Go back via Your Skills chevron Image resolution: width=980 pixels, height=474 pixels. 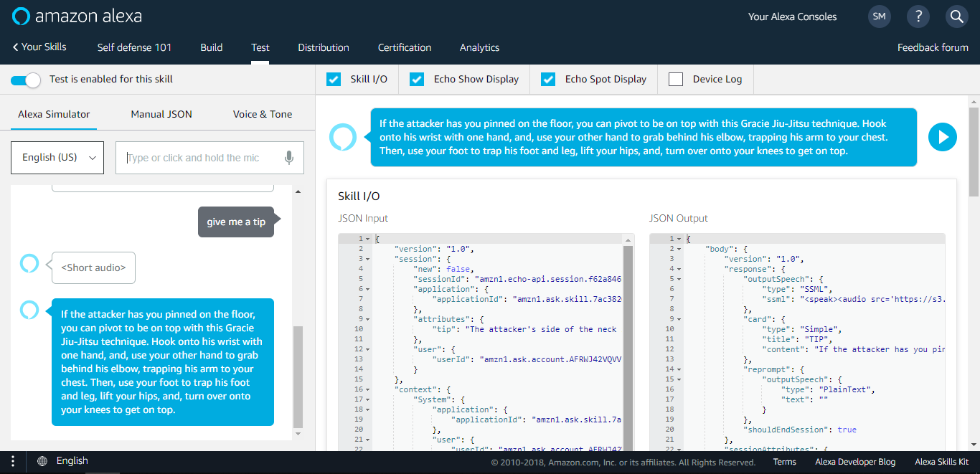(x=39, y=47)
